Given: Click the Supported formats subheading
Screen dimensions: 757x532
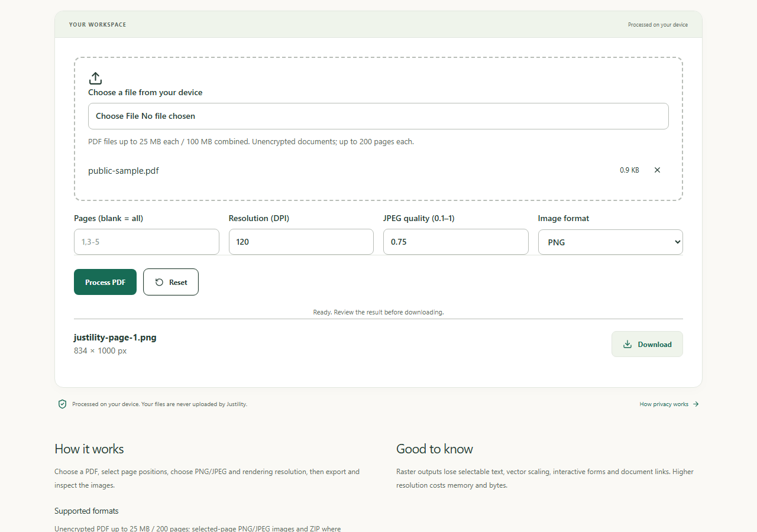Looking at the screenshot, I should 86,511.
